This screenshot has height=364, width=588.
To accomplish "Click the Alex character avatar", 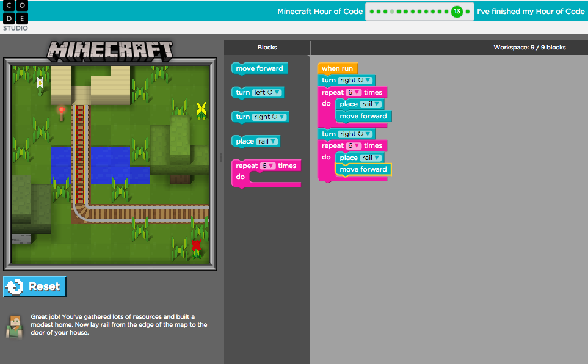I will click(15, 327).
